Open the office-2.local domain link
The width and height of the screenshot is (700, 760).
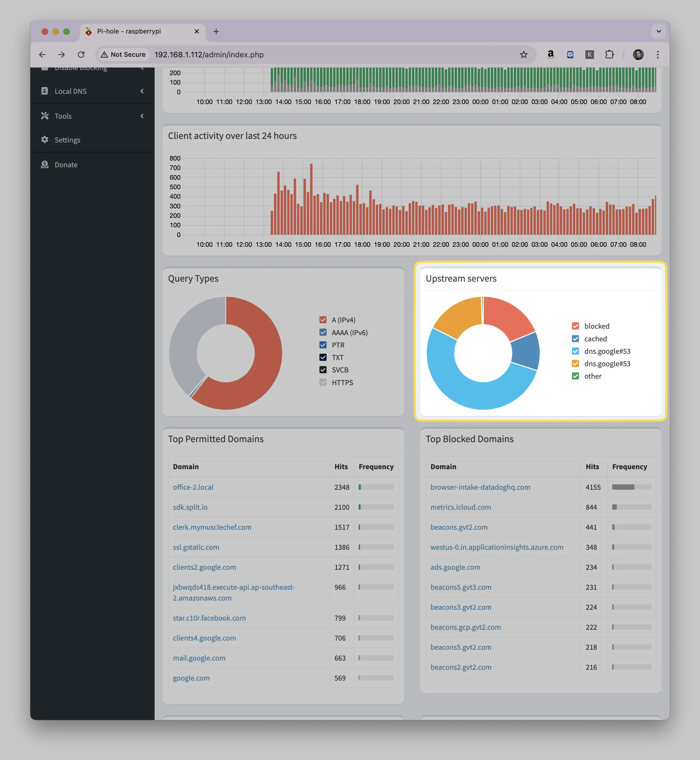pos(193,487)
